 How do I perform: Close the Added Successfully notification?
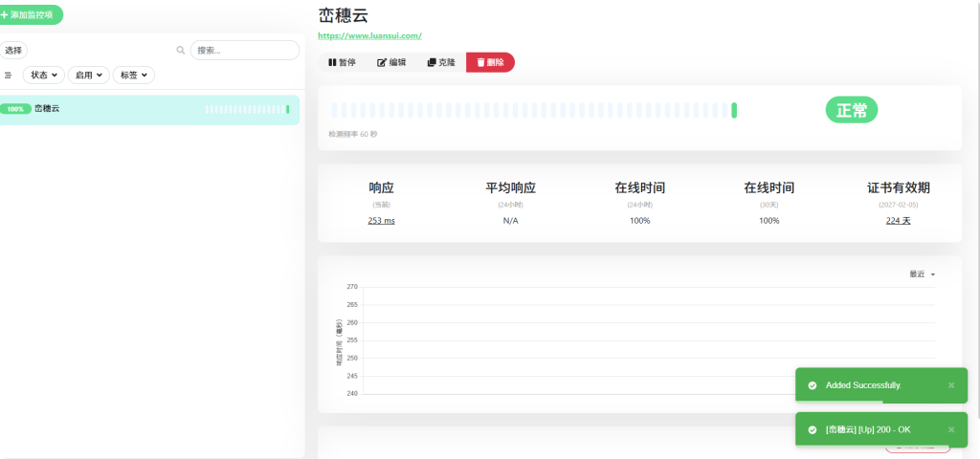click(951, 385)
